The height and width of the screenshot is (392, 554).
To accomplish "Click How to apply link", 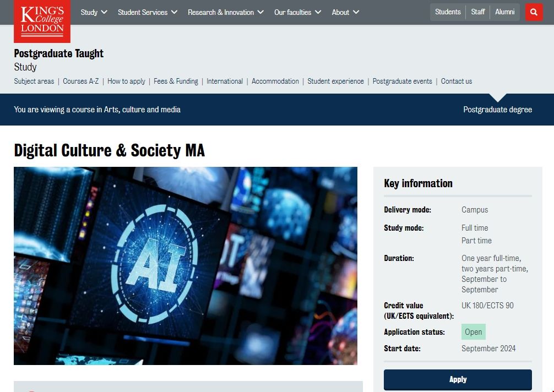I will [126, 81].
